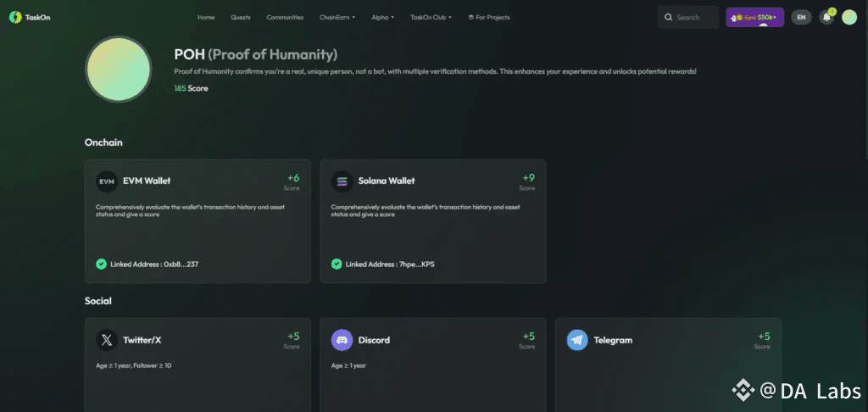The image size is (868, 412).
Task: Go to the Quests page
Action: click(241, 17)
